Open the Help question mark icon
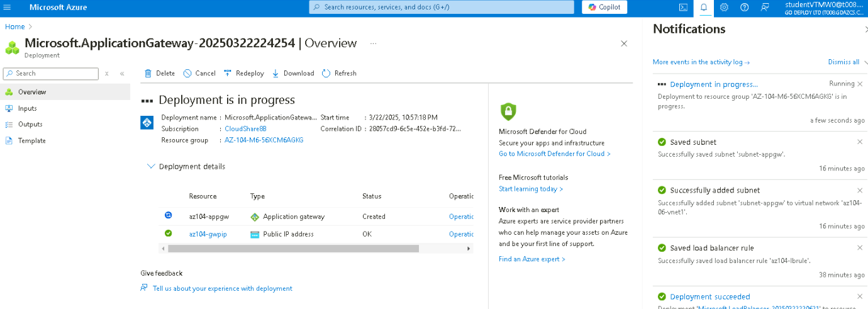868x309 pixels. point(745,8)
